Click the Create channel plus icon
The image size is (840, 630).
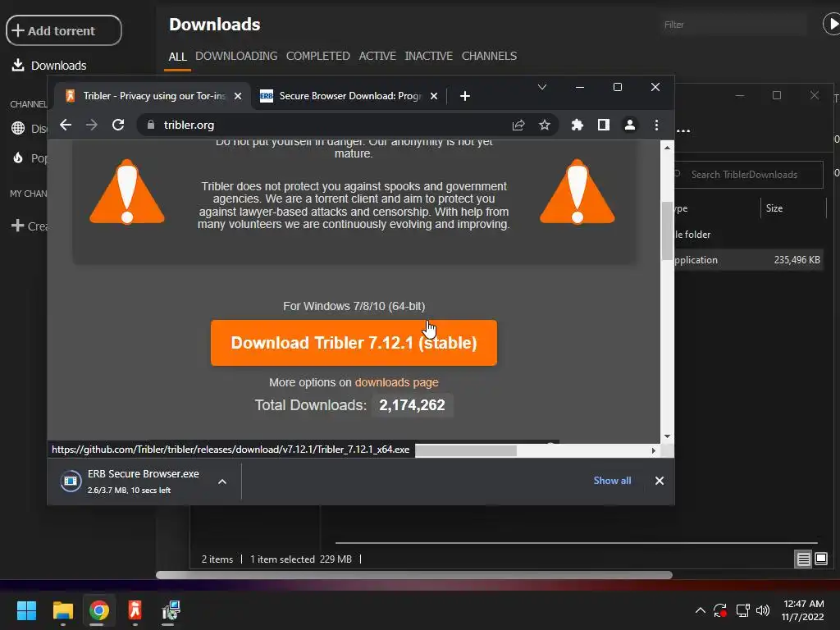(x=18, y=226)
